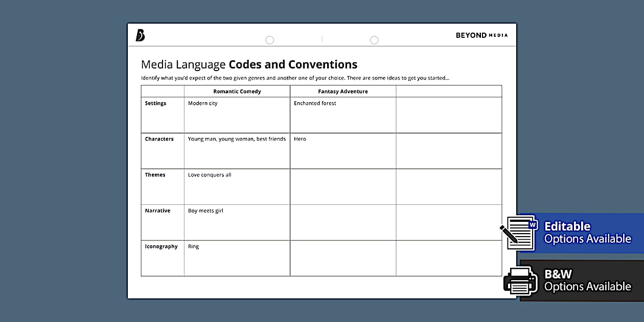Screen dimensions: 644x322
Task: Select the Romantic Comedy column header
Action: tap(237, 91)
